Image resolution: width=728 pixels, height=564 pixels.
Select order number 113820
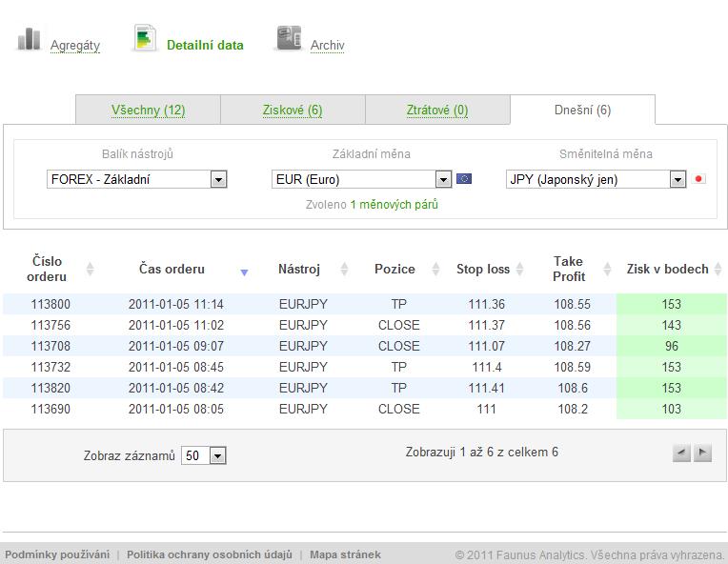[x=51, y=388]
